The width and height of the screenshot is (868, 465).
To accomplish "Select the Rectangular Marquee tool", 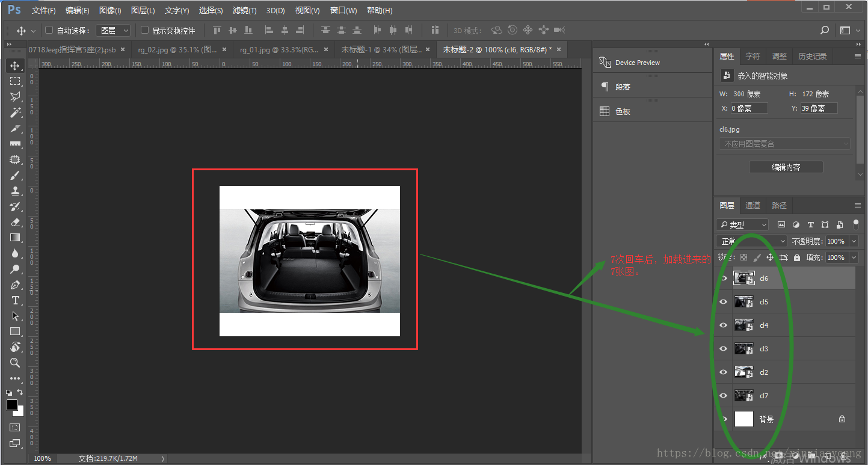I will (15, 81).
